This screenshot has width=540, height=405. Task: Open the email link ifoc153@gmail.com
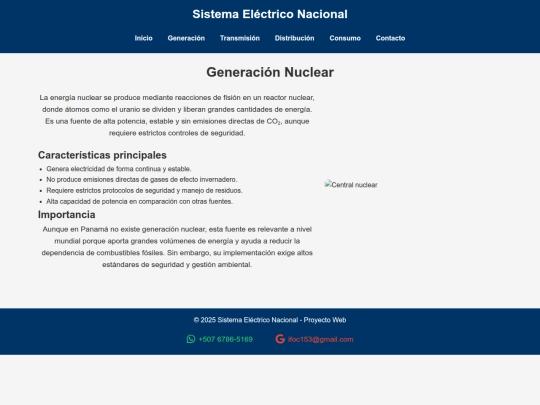tap(321, 339)
